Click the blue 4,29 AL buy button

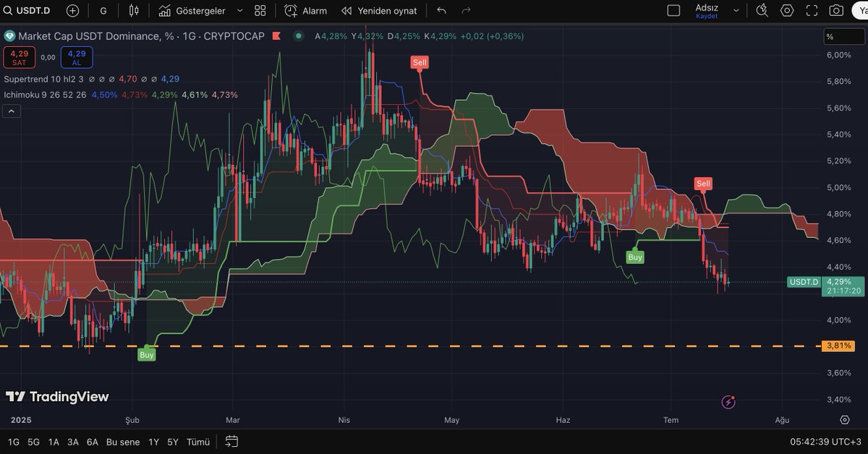pyautogui.click(x=77, y=57)
